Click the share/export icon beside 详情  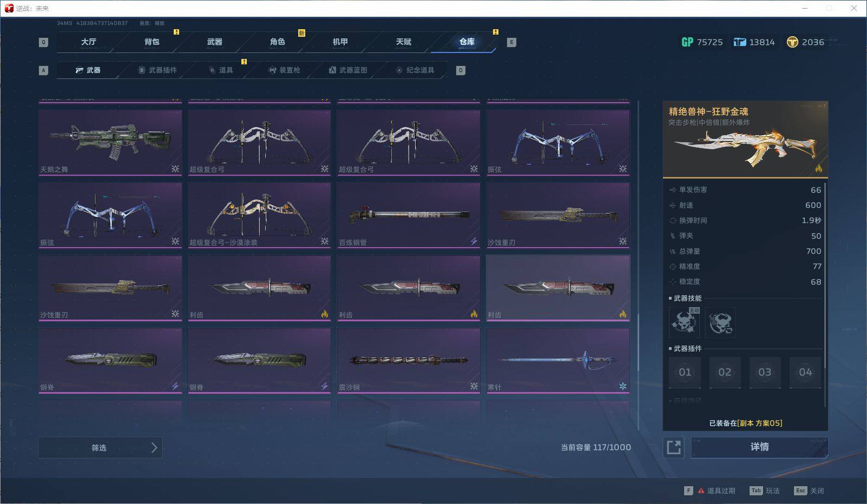674,447
